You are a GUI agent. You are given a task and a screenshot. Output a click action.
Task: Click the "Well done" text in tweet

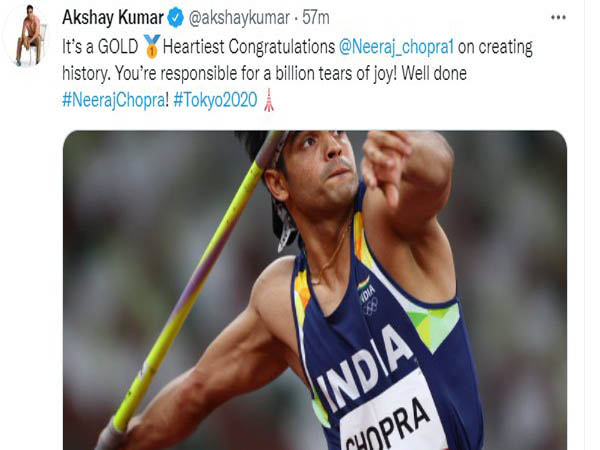tap(434, 73)
